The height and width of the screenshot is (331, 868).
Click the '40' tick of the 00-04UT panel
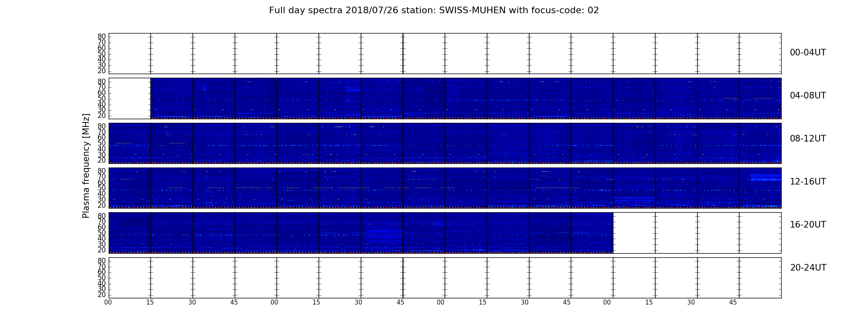(x=102, y=59)
